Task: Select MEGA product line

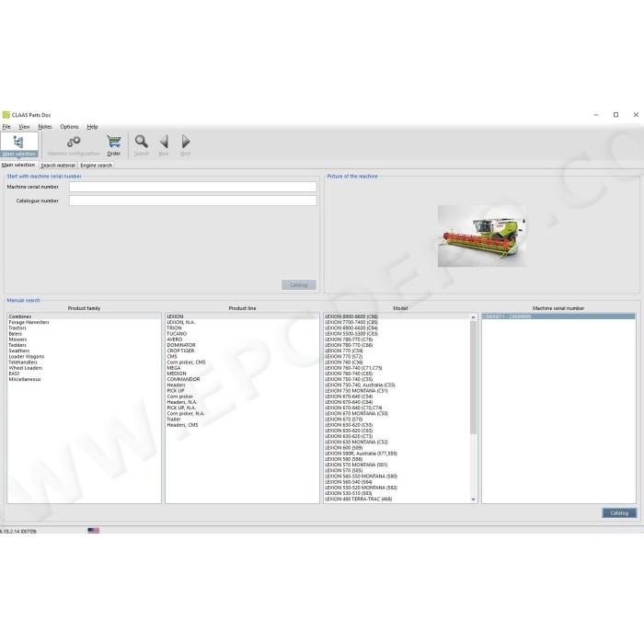Action: (x=242, y=368)
